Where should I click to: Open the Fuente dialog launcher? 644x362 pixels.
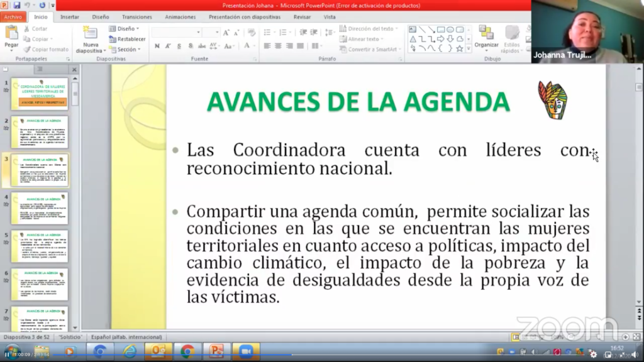255,59
